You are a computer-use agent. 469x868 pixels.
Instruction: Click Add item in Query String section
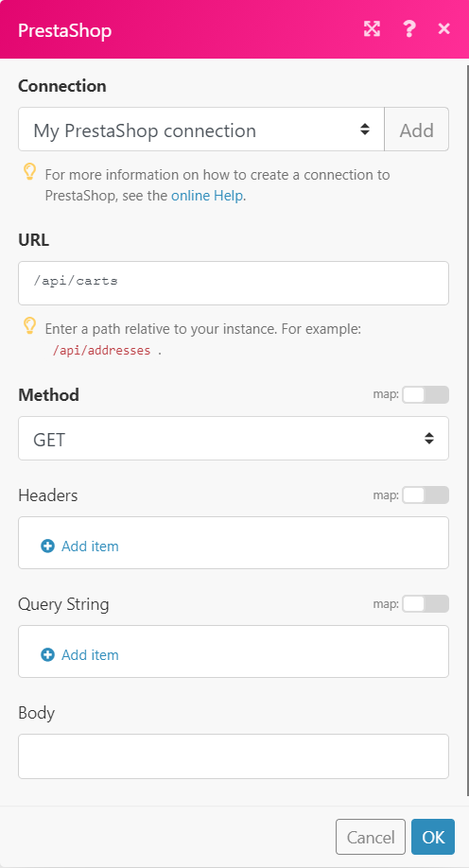pyautogui.click(x=90, y=655)
